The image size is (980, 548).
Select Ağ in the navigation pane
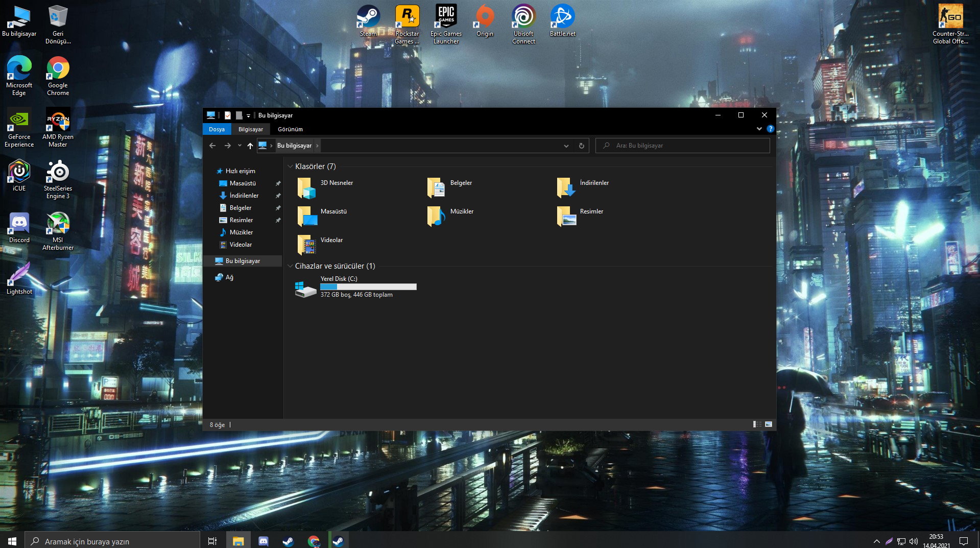(x=229, y=277)
